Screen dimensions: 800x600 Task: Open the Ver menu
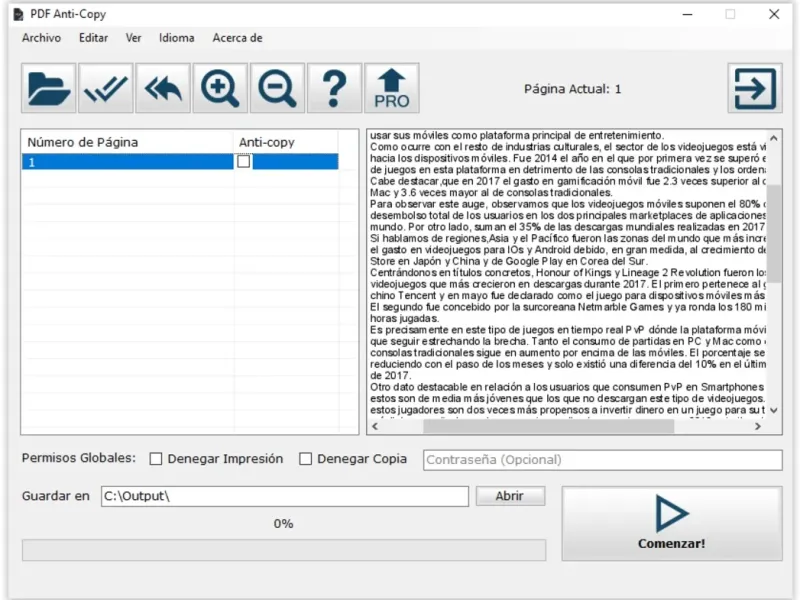(x=133, y=38)
